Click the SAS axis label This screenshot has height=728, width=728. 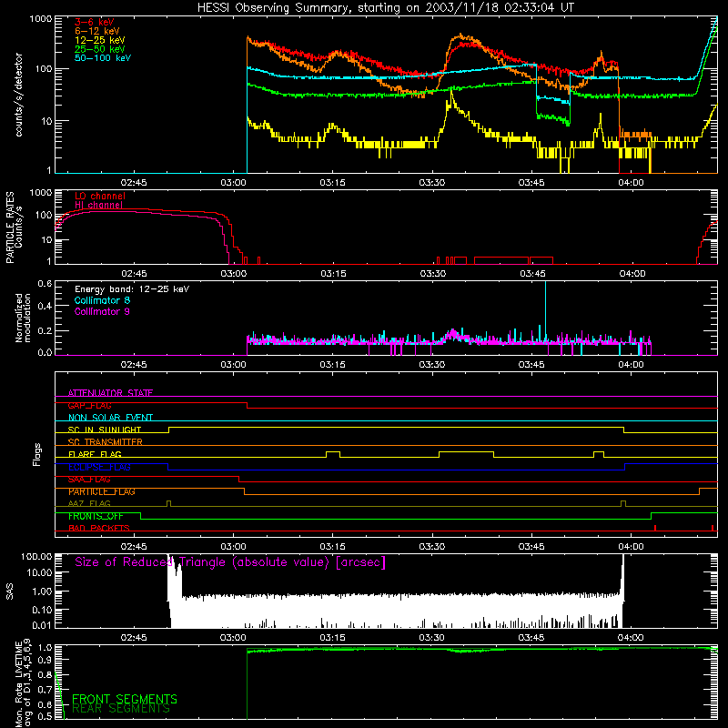pyautogui.click(x=10, y=591)
